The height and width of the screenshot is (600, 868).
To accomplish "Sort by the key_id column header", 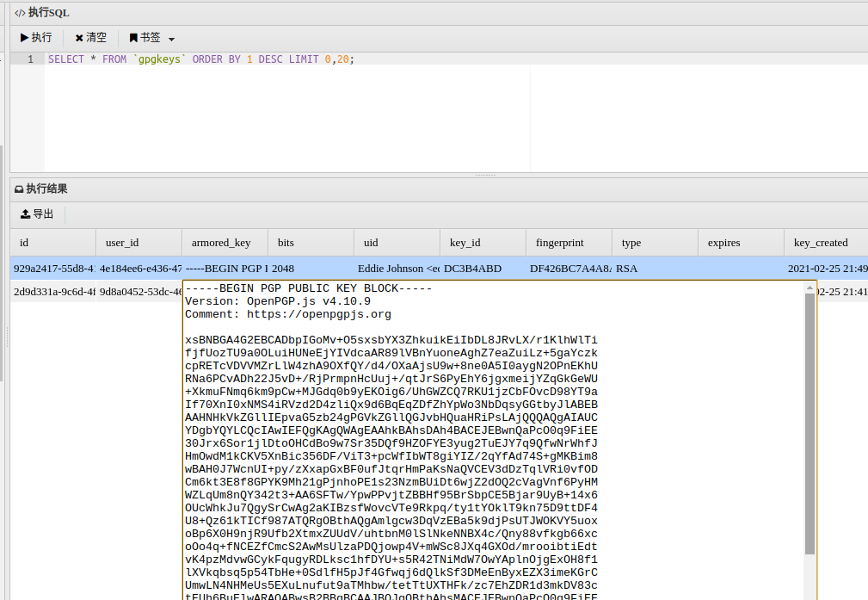I will (483, 243).
